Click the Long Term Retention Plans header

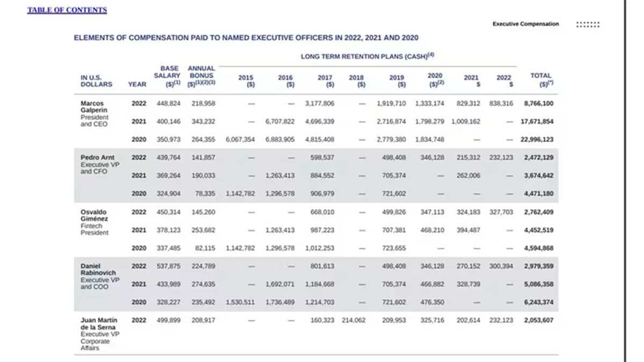click(367, 56)
